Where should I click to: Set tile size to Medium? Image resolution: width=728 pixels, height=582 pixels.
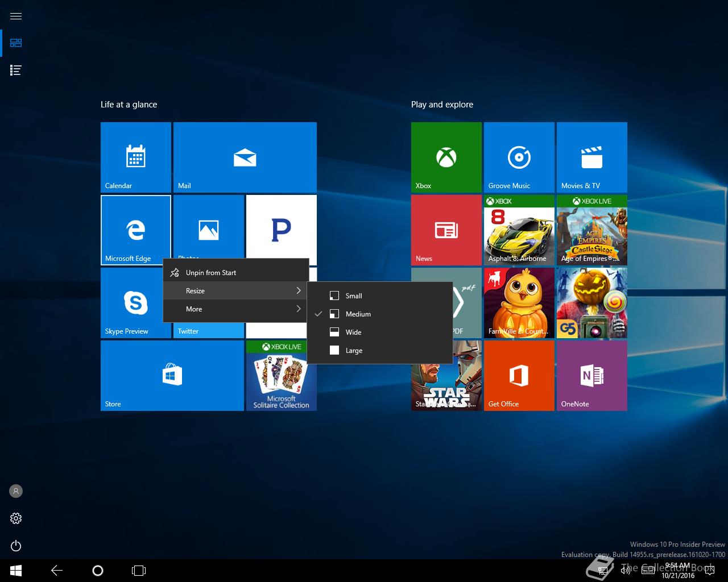(380, 314)
